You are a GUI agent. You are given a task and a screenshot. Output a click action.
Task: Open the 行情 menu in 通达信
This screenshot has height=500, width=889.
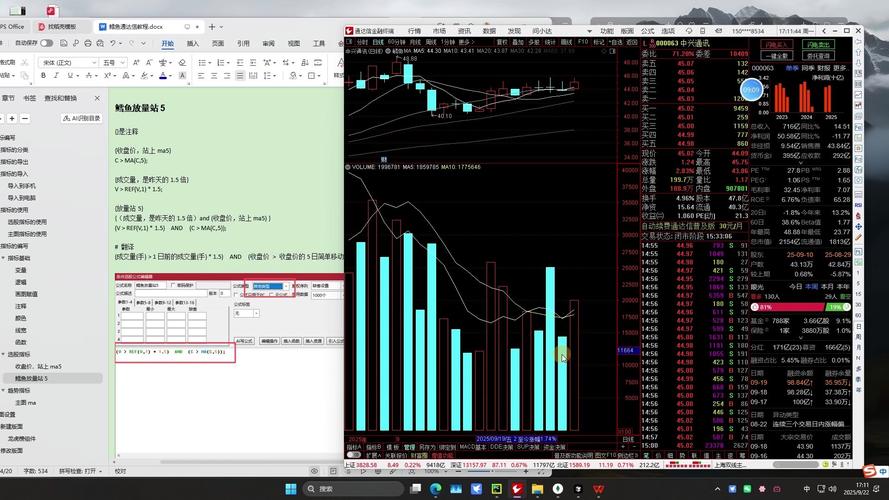pos(414,31)
